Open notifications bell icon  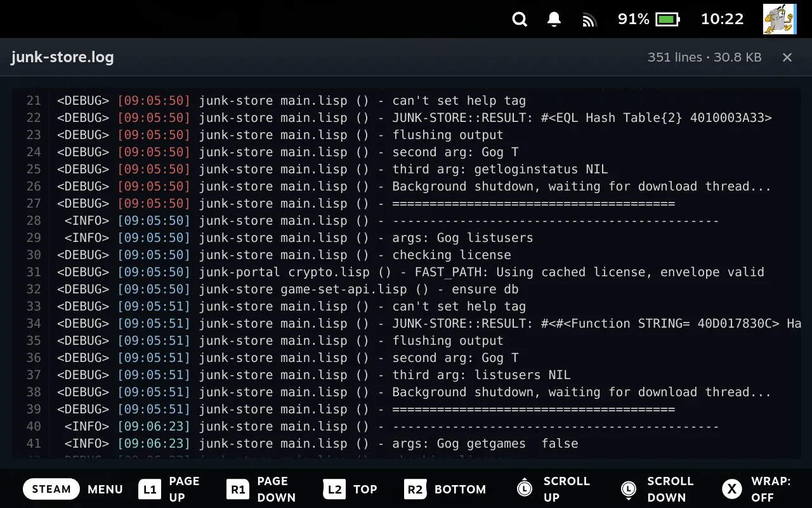[x=554, y=20]
